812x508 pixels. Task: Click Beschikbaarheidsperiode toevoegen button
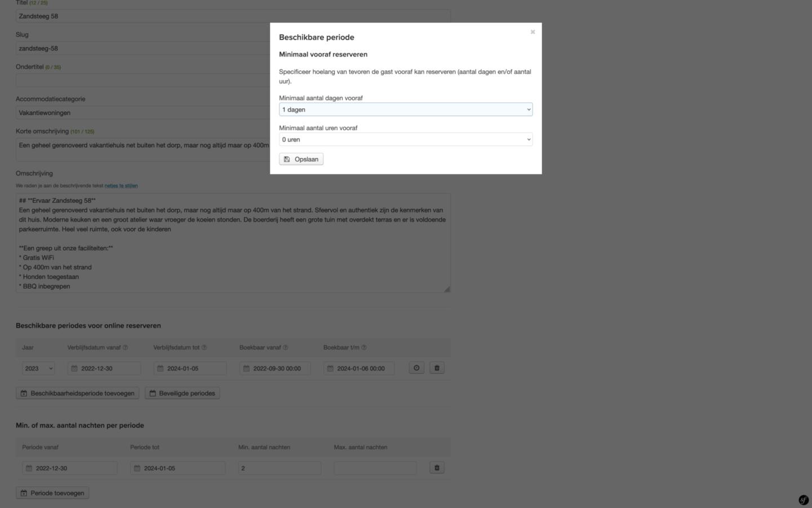coord(77,394)
